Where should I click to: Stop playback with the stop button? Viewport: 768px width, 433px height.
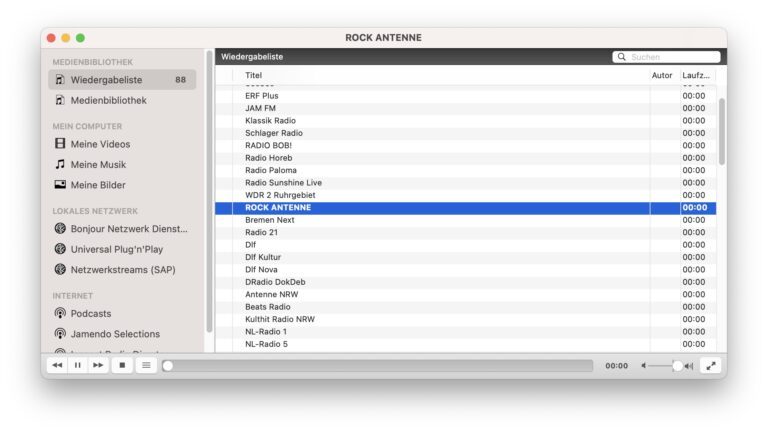pyautogui.click(x=122, y=365)
